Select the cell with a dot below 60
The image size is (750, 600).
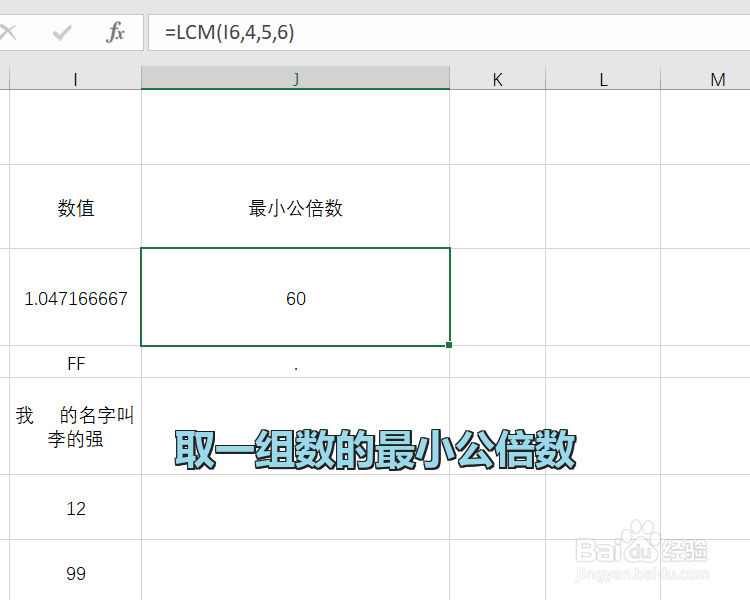[296, 362]
